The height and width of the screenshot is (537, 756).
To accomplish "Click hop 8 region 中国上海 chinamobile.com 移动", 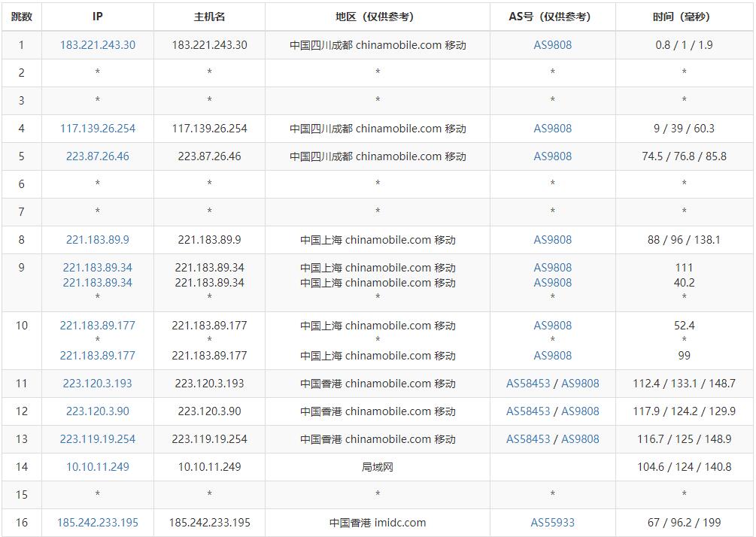I will [378, 240].
